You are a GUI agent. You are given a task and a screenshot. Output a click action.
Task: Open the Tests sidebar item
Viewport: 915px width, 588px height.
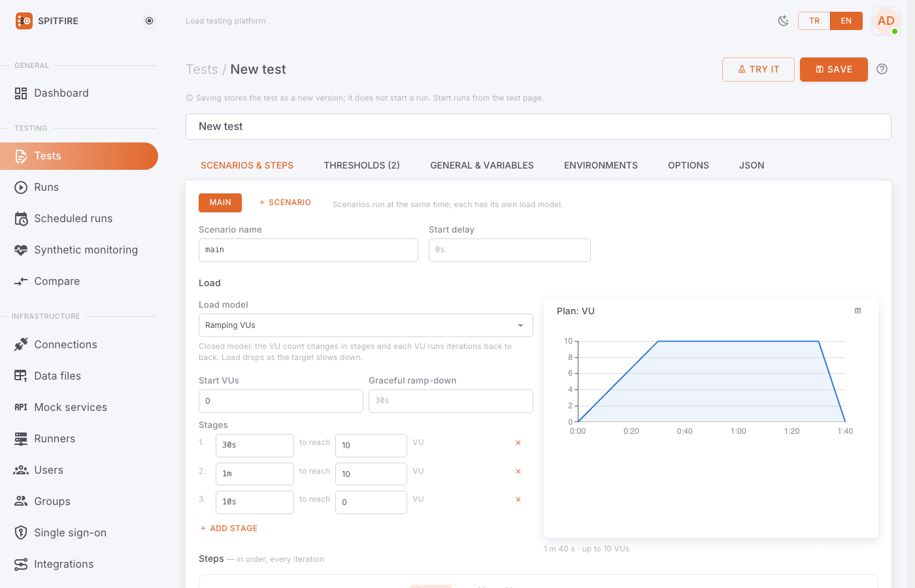pos(78,156)
